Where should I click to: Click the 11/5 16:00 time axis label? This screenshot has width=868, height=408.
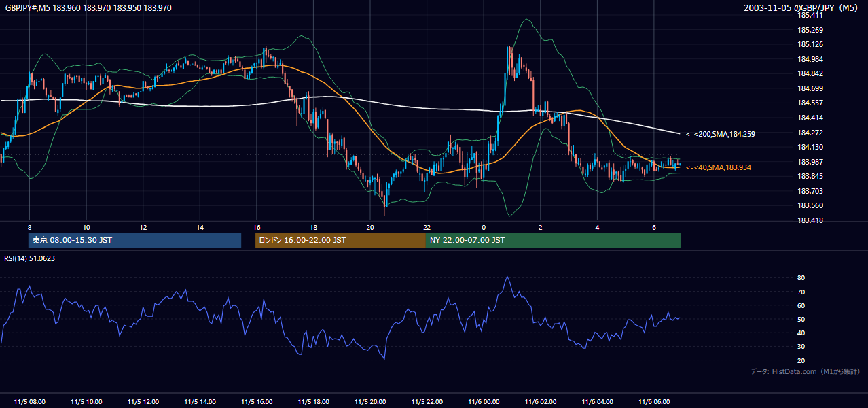point(257,401)
